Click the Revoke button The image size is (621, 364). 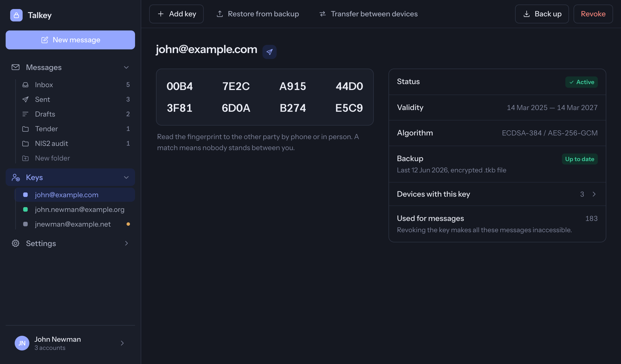(x=593, y=14)
